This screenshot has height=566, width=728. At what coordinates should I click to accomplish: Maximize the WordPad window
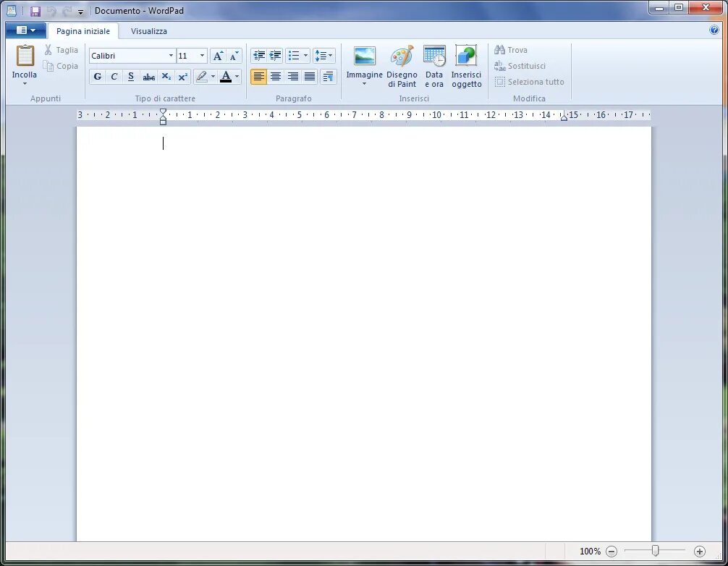(x=679, y=7)
